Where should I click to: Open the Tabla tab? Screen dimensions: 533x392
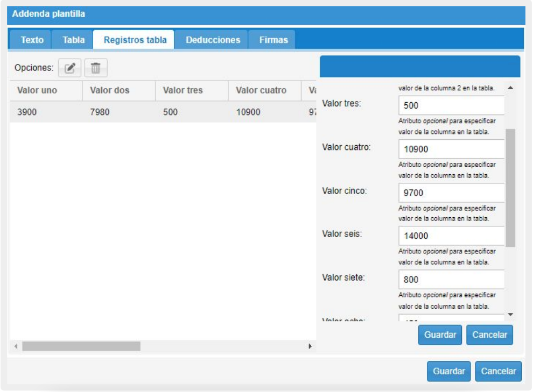pos(73,40)
